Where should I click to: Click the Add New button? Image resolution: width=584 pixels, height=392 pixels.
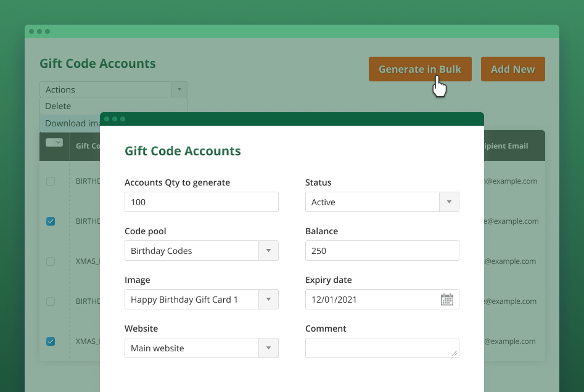point(512,68)
